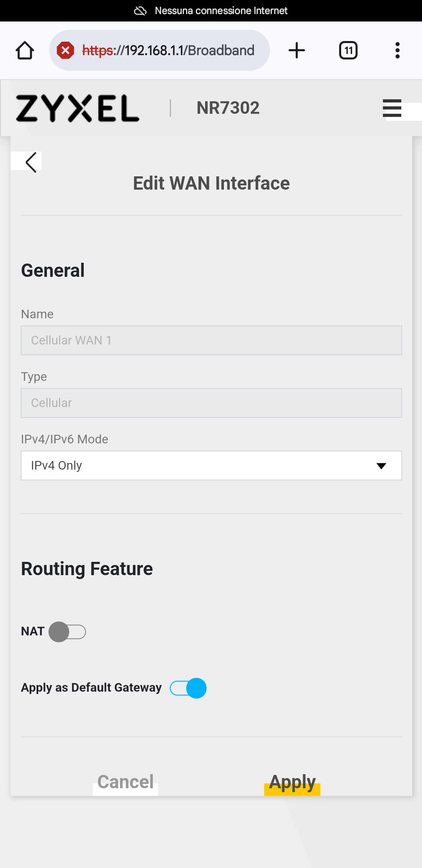The image size is (422, 868).
Task: Expand the IPv4/IPv6 Mode dropdown
Action: tap(211, 466)
